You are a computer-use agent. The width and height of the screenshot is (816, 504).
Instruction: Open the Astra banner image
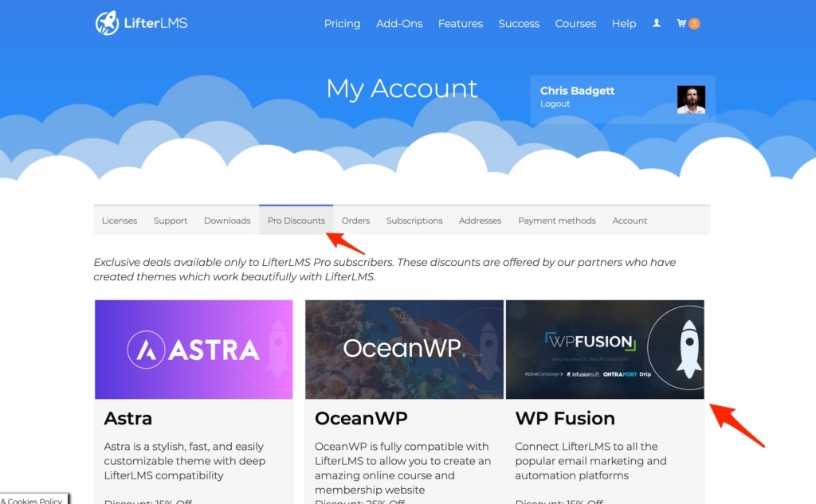pyautogui.click(x=194, y=350)
